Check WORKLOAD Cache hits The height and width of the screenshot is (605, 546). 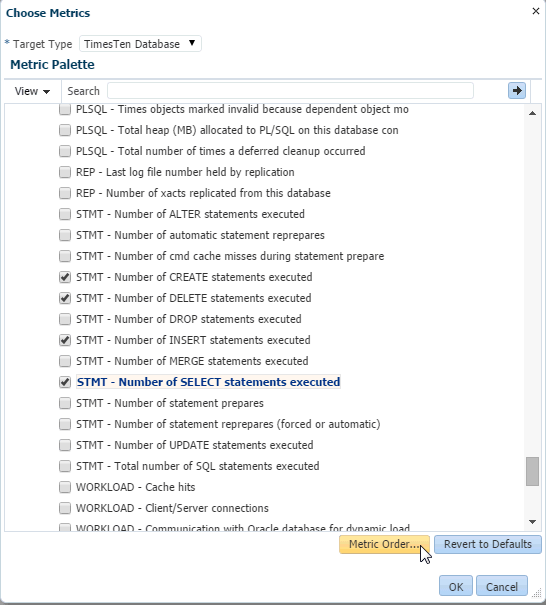click(x=65, y=487)
